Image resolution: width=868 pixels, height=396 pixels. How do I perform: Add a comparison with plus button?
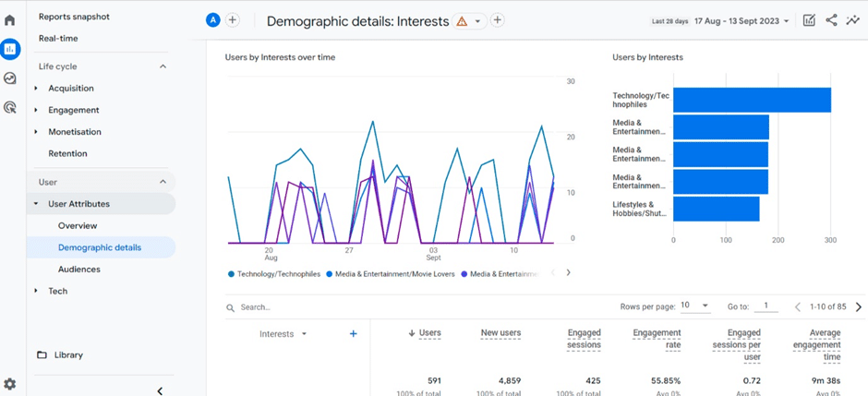coord(233,20)
